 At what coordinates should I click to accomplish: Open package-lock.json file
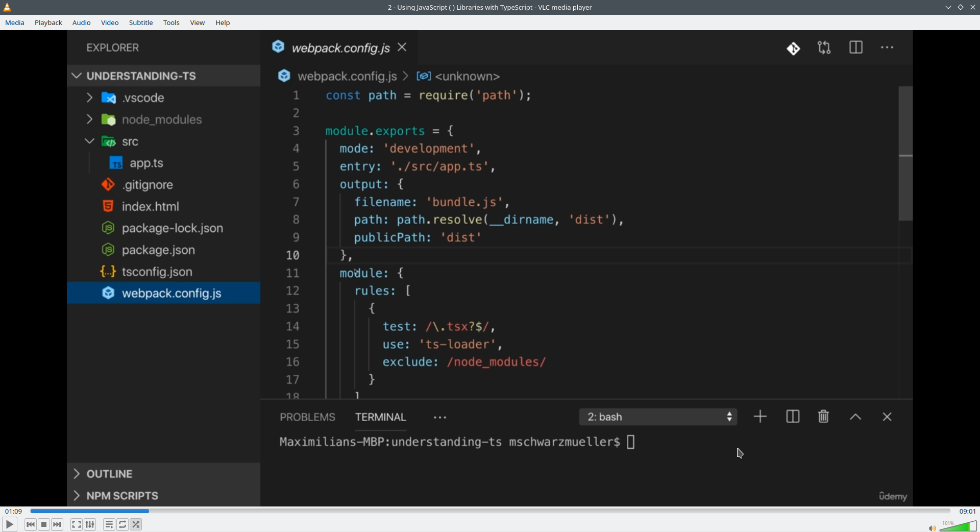click(x=163, y=228)
